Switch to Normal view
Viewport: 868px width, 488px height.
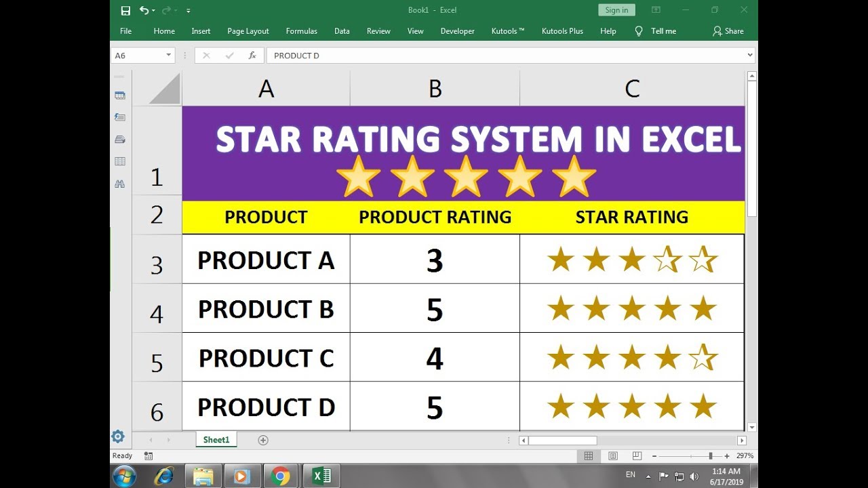[589, 456]
